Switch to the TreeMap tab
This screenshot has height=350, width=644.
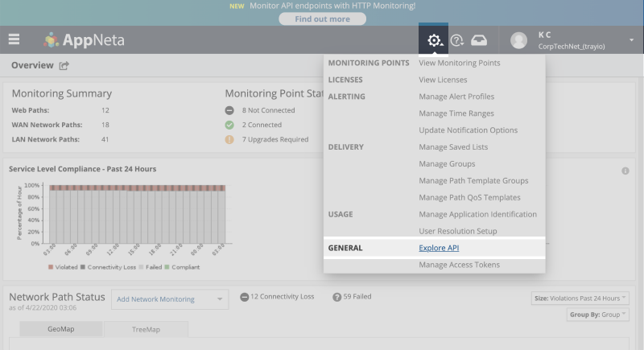point(146,329)
